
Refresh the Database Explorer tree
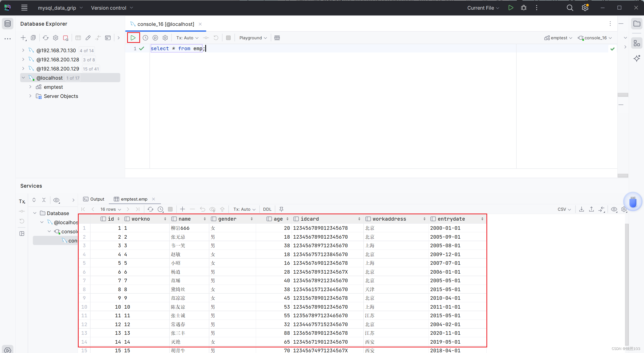[45, 38]
